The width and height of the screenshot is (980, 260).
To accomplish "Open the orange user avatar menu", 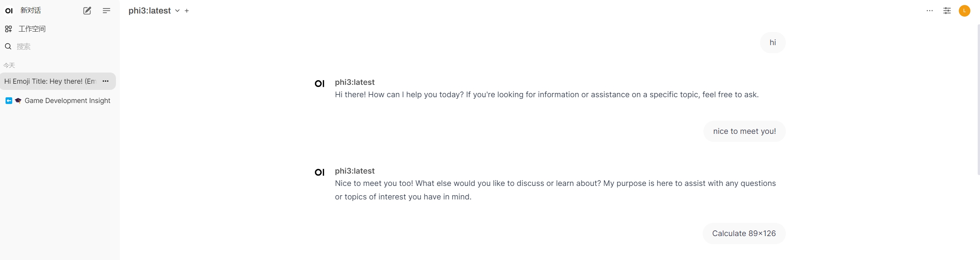I will click(964, 11).
